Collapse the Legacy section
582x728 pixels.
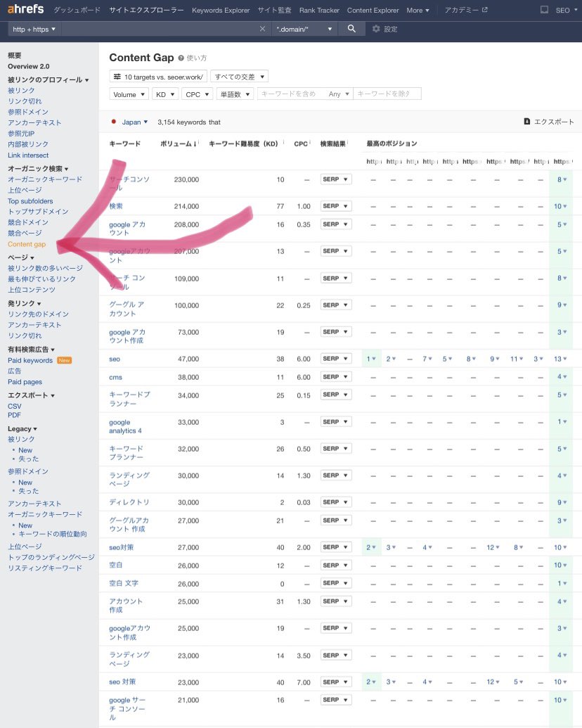(x=22, y=429)
